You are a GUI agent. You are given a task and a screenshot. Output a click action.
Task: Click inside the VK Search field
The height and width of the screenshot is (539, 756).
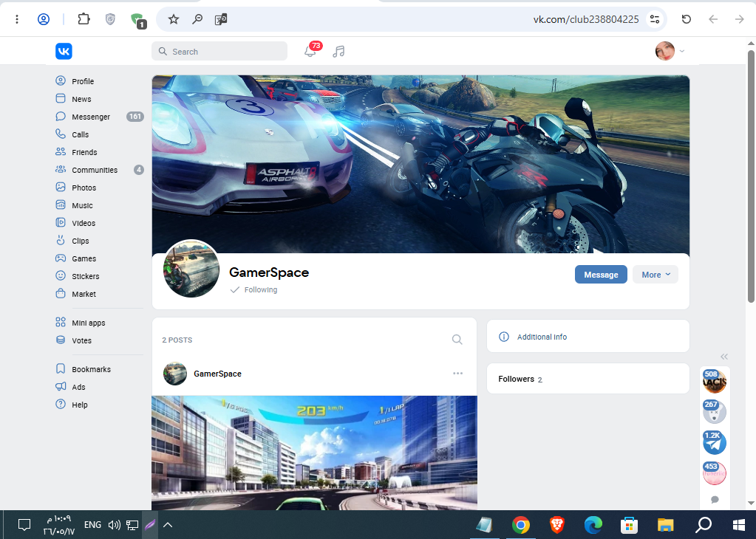click(x=219, y=51)
